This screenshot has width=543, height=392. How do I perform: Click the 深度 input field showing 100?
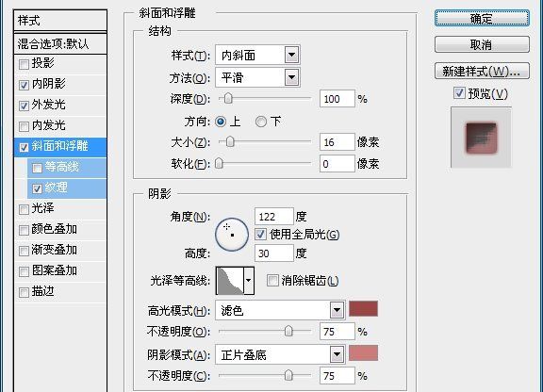pyautogui.click(x=337, y=99)
